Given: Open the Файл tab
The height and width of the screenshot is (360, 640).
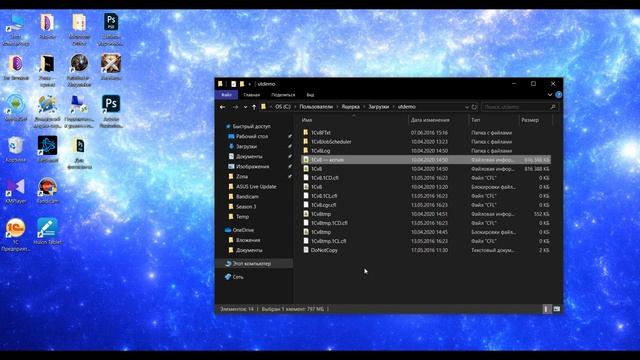Looking at the screenshot, I should click(227, 95).
